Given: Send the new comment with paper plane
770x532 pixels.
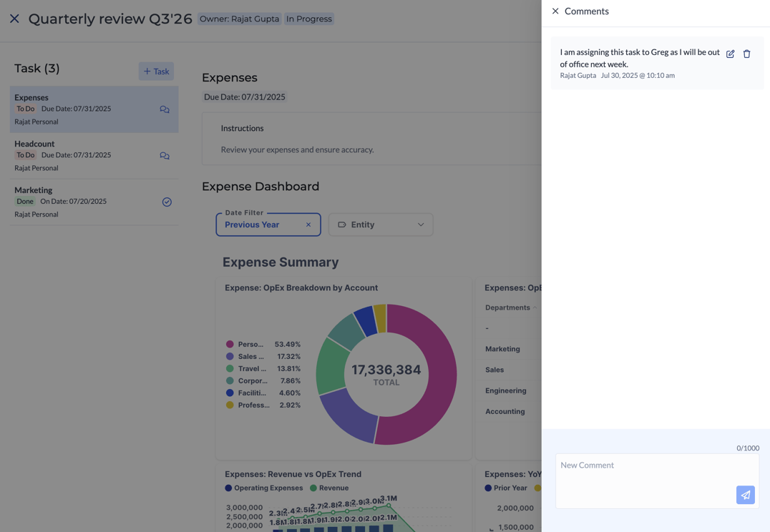Looking at the screenshot, I should [x=745, y=495].
